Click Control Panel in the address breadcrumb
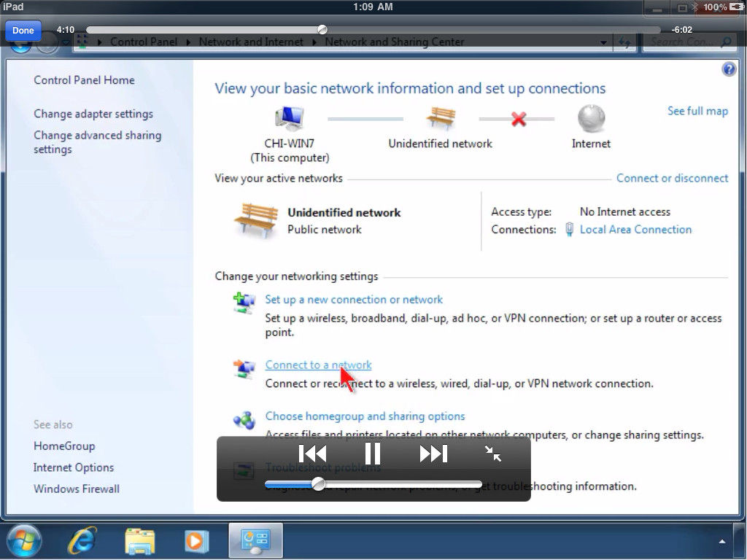 click(x=144, y=42)
